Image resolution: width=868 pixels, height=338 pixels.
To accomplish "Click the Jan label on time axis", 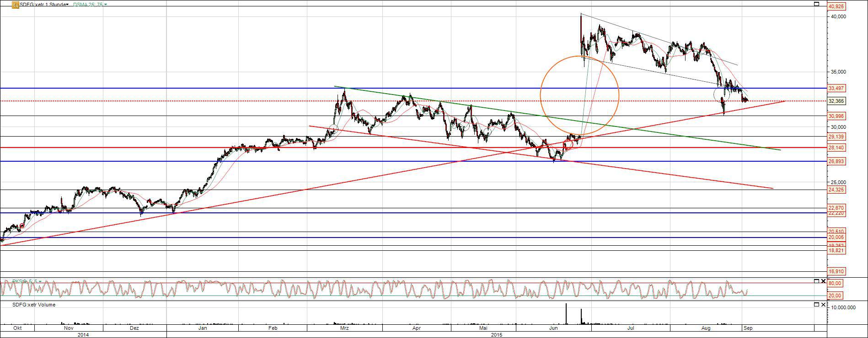I will (x=203, y=328).
